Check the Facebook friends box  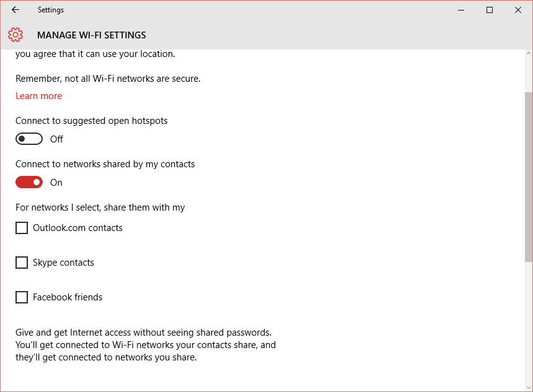coord(22,297)
